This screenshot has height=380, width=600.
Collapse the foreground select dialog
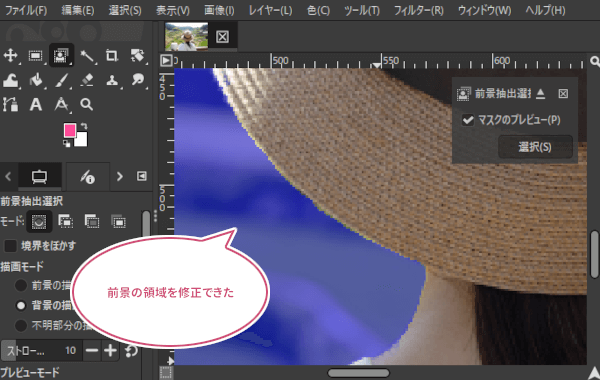click(x=540, y=93)
